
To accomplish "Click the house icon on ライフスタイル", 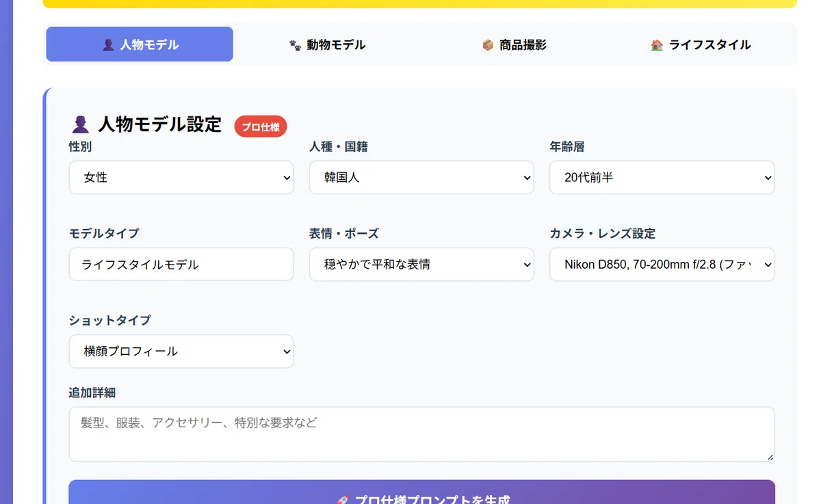I will (x=657, y=45).
